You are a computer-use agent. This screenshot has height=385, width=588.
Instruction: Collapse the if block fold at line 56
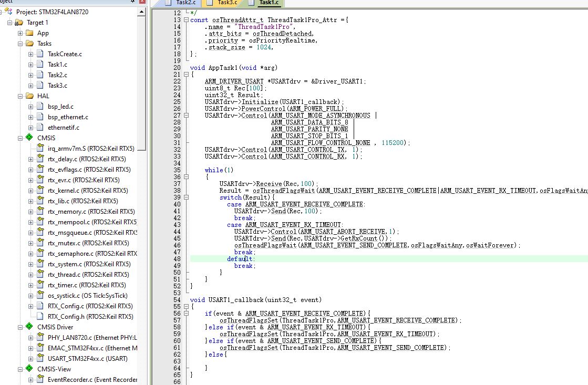[186, 314]
